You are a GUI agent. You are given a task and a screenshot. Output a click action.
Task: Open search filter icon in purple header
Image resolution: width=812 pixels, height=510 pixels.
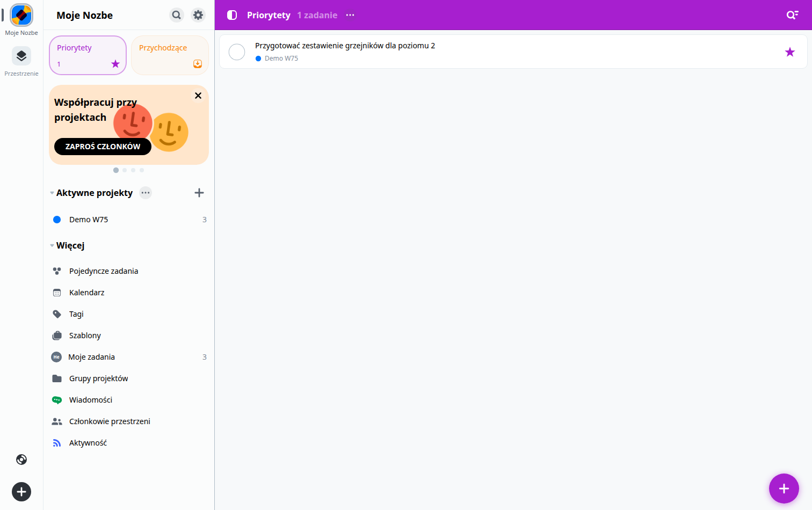[792, 15]
